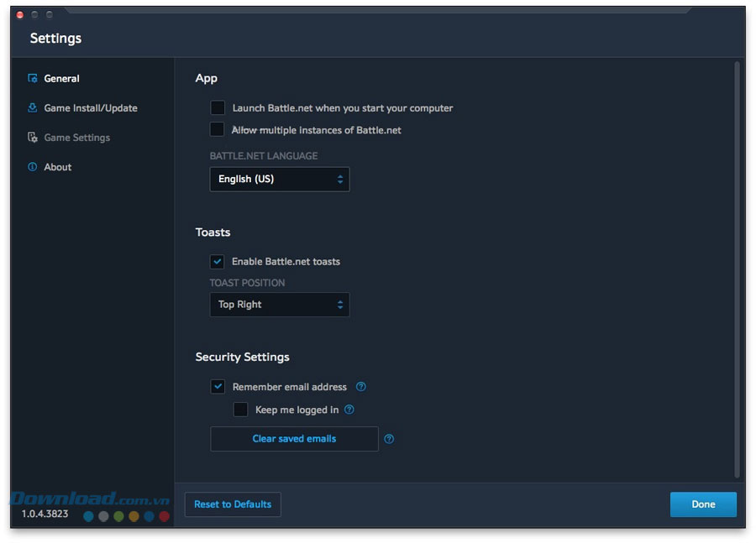The width and height of the screenshot is (756, 543).
Task: Uncheck Enable Battle.net toasts
Action: (217, 261)
